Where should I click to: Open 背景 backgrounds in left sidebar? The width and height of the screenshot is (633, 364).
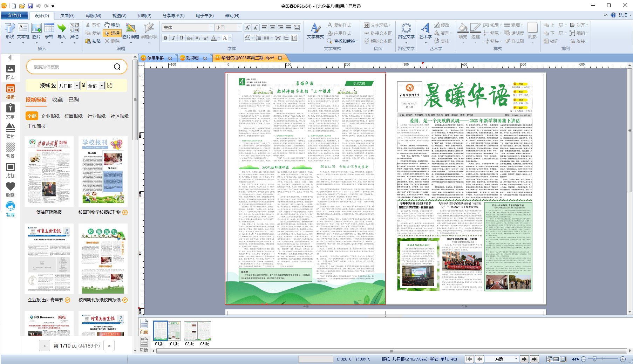[x=11, y=151]
